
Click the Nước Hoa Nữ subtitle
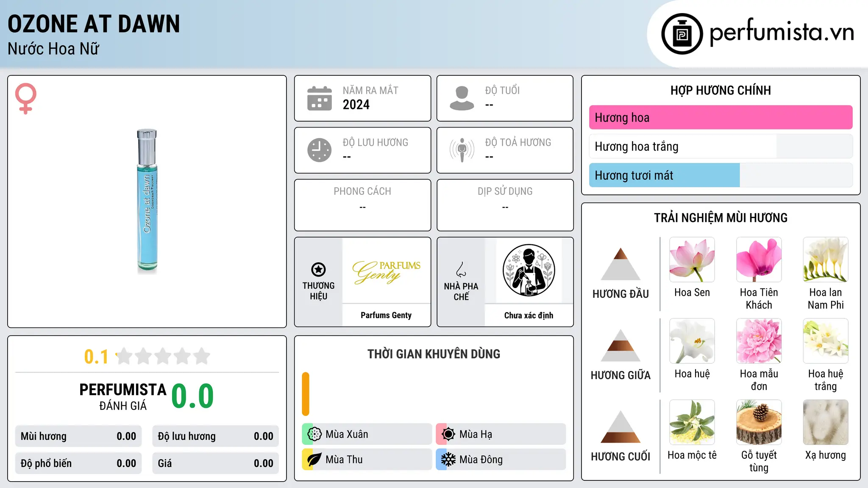click(x=53, y=49)
